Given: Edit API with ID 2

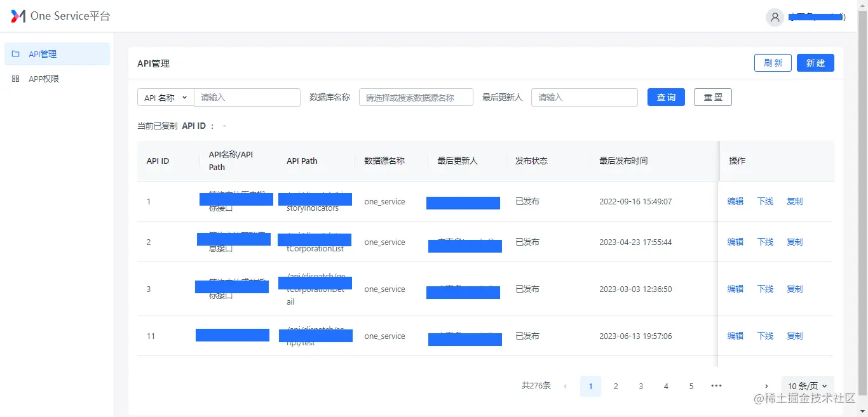Looking at the screenshot, I should coord(735,242).
